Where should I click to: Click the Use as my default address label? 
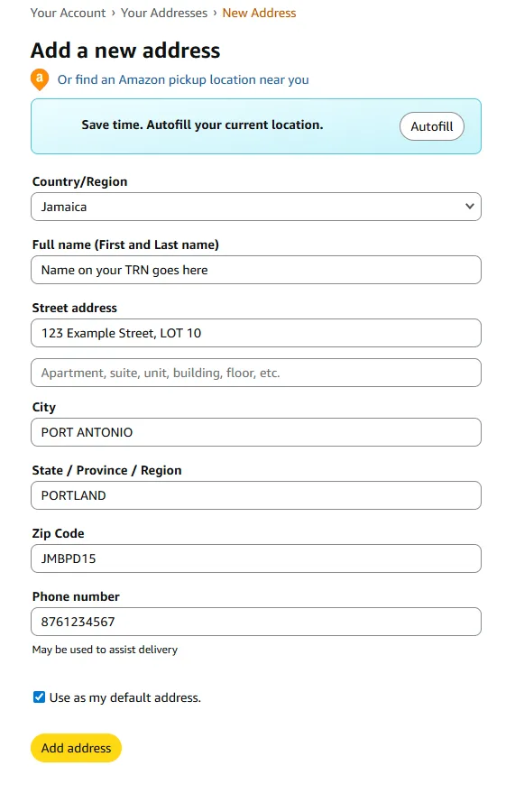[124, 697]
